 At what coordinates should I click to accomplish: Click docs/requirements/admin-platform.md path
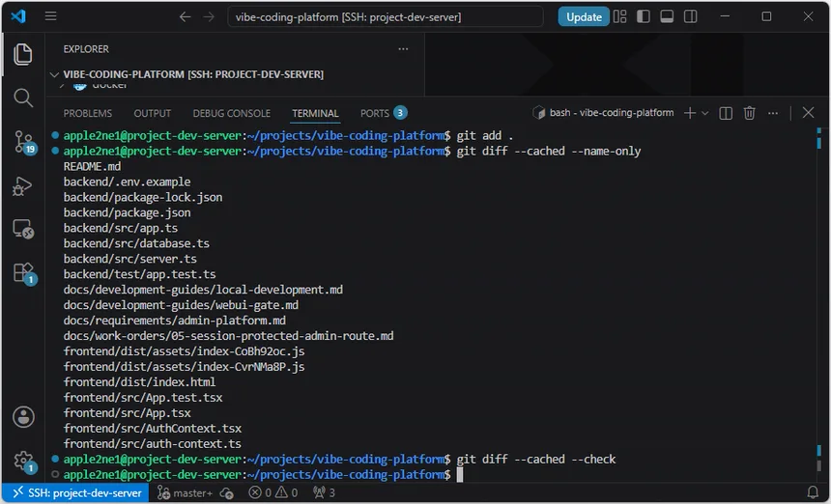[174, 321]
